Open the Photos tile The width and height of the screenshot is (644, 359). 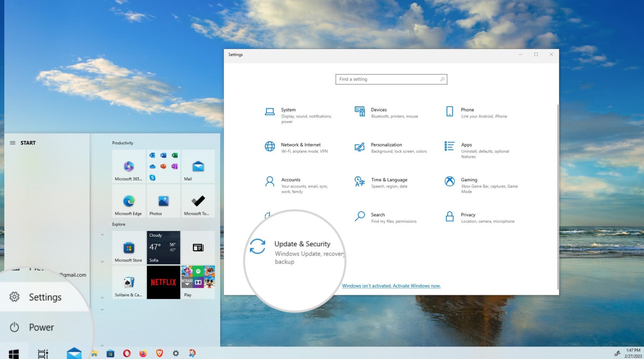tap(163, 201)
